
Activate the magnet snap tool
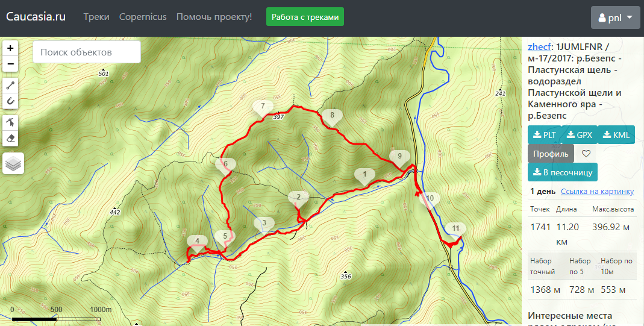pos(10,101)
